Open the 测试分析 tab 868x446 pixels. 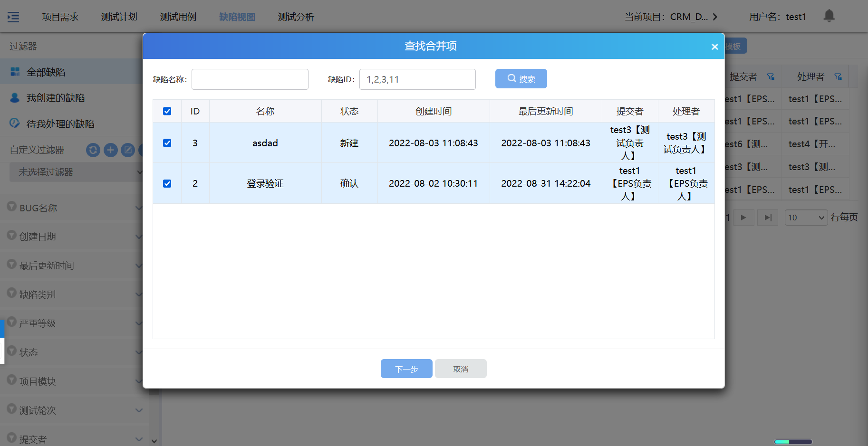[296, 17]
